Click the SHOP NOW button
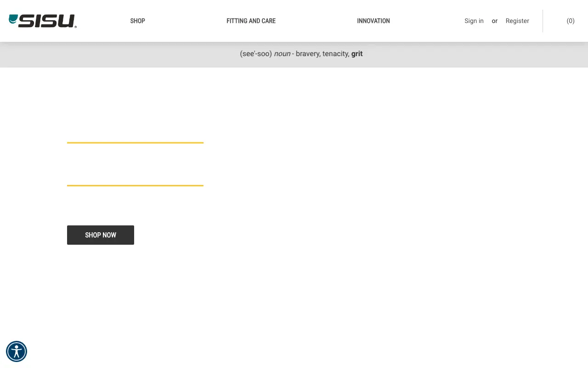This screenshot has height=368, width=588. tap(101, 235)
